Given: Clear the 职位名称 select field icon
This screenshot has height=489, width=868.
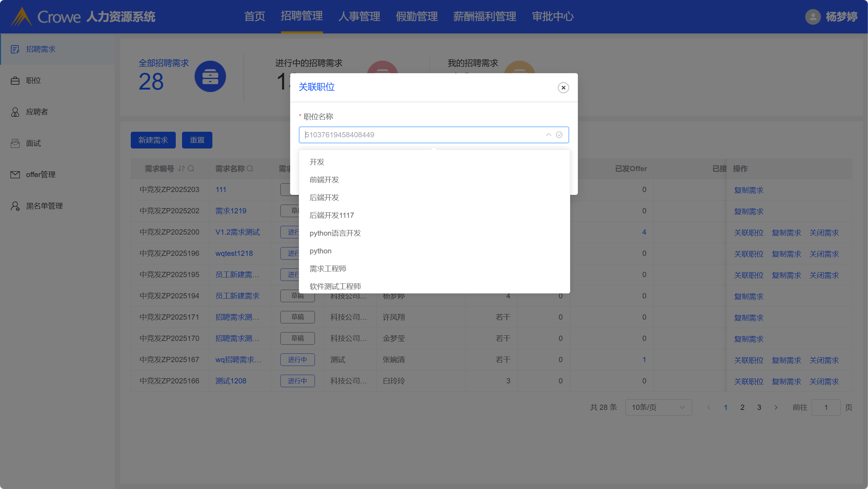Looking at the screenshot, I should (559, 135).
